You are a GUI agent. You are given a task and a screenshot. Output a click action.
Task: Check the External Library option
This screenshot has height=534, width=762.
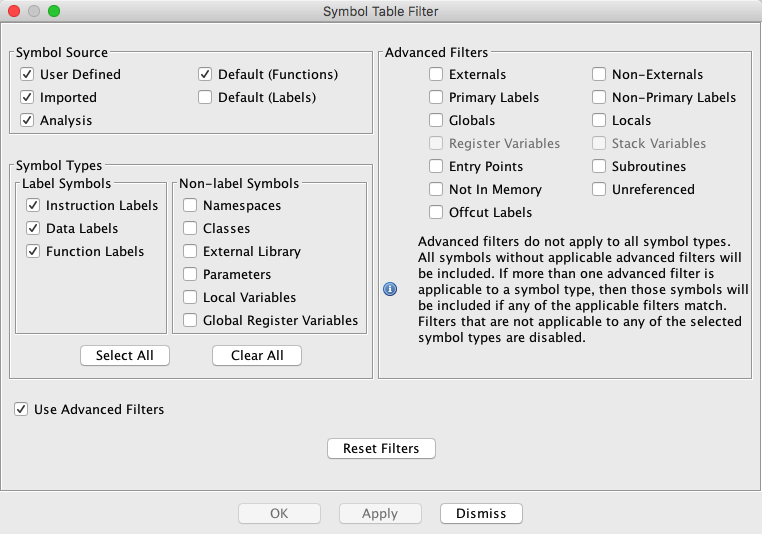click(x=190, y=251)
